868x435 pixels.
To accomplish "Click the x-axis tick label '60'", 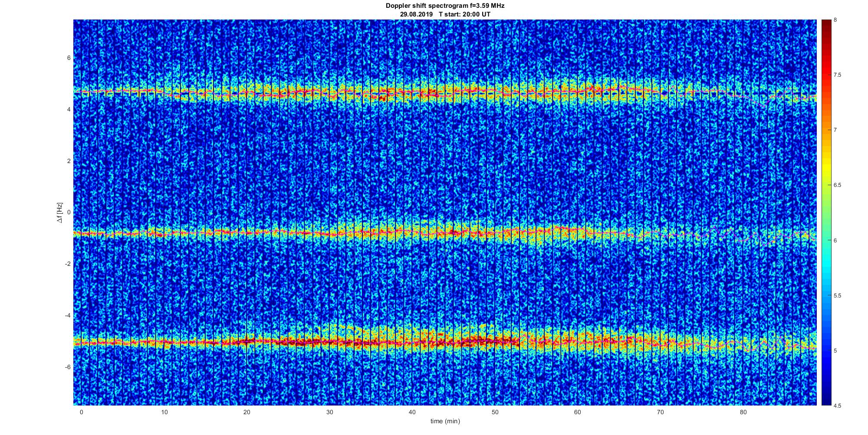I will click(x=578, y=412).
